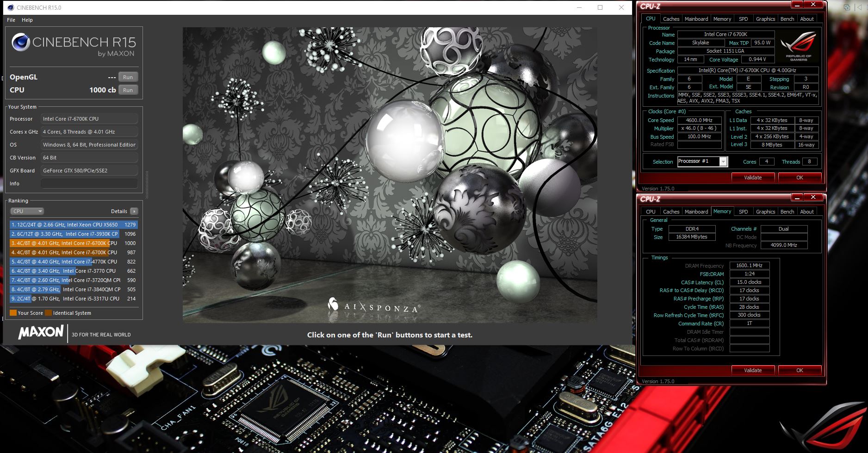The height and width of the screenshot is (453, 868).
Task: Open the File menu in Cinebench
Action: pos(11,20)
